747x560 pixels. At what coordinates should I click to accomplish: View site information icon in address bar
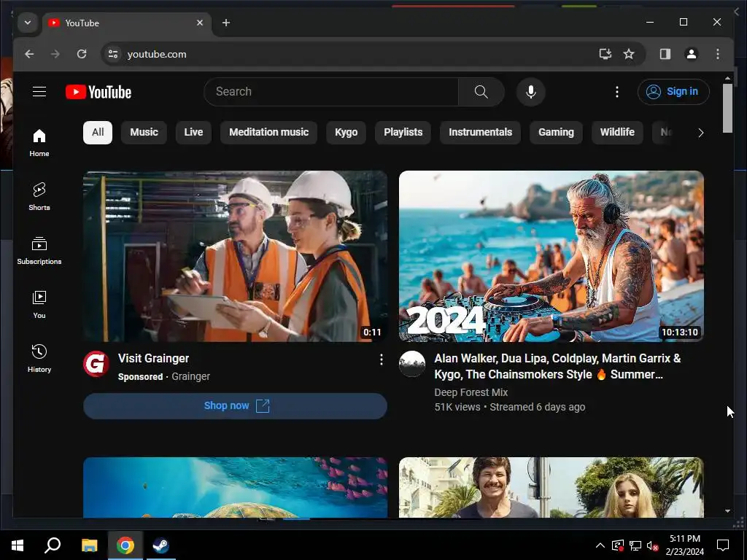coord(113,54)
